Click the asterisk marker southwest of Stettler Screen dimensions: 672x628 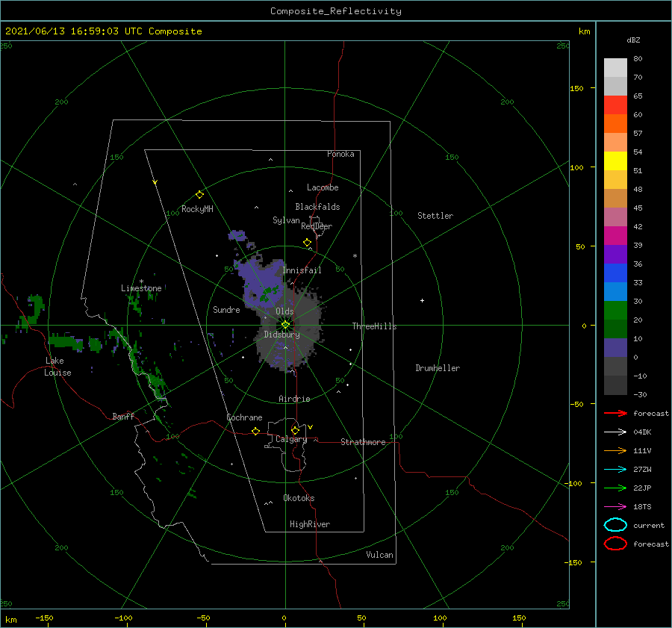tap(355, 256)
